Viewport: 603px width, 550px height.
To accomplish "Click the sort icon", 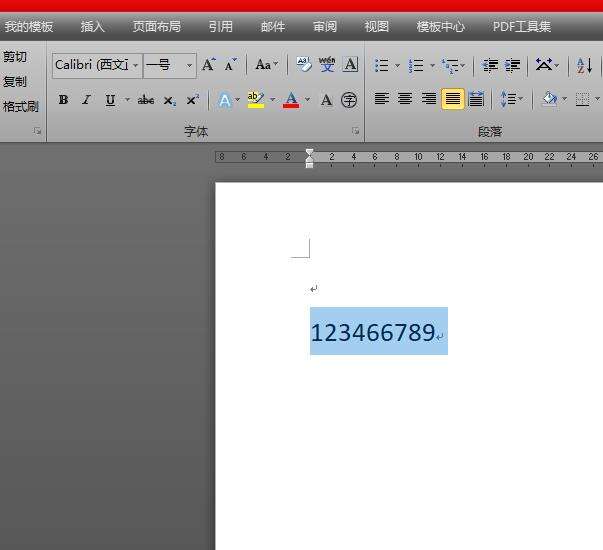I will (x=584, y=65).
